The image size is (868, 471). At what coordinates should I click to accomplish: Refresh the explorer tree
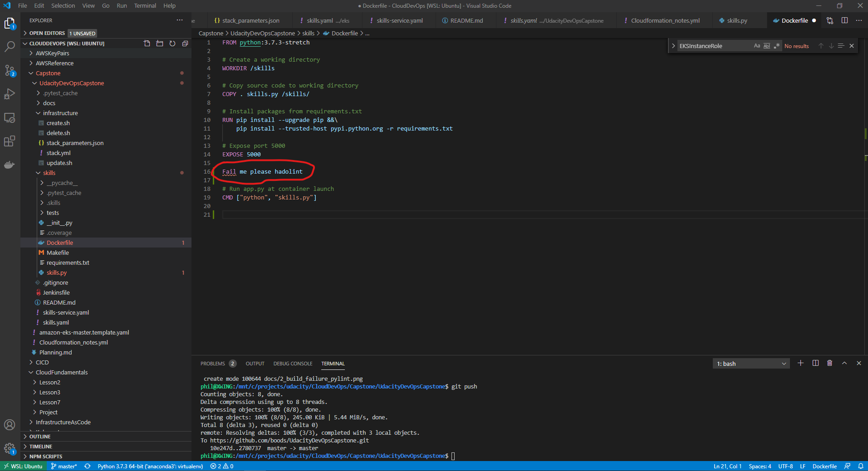click(x=172, y=44)
